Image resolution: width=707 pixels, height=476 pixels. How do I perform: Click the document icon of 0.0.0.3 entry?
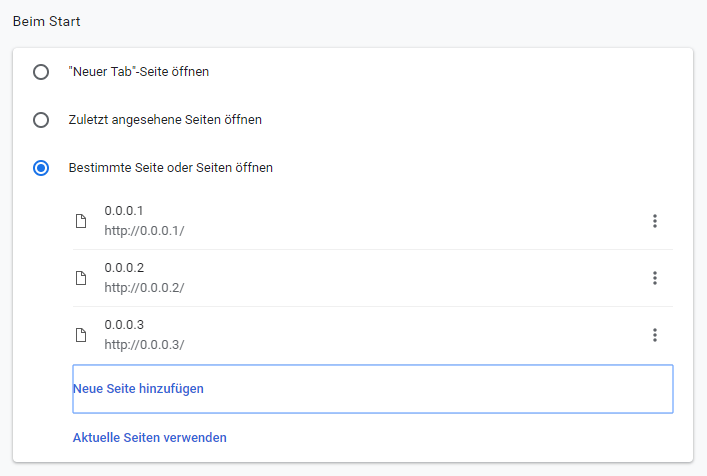pos(81,335)
